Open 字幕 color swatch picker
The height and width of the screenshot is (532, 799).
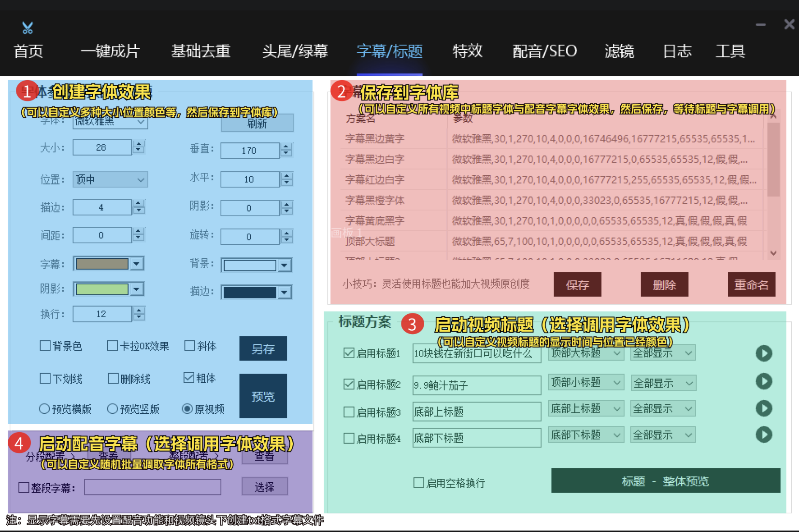(109, 264)
